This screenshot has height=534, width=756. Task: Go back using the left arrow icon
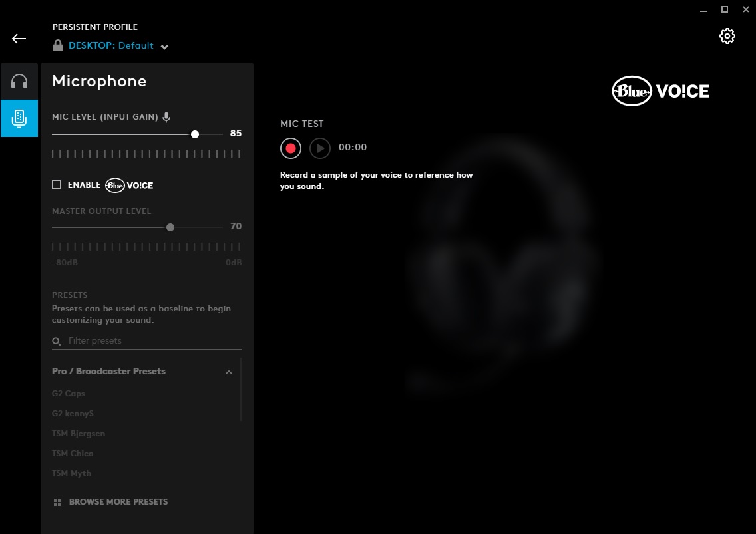(x=19, y=39)
